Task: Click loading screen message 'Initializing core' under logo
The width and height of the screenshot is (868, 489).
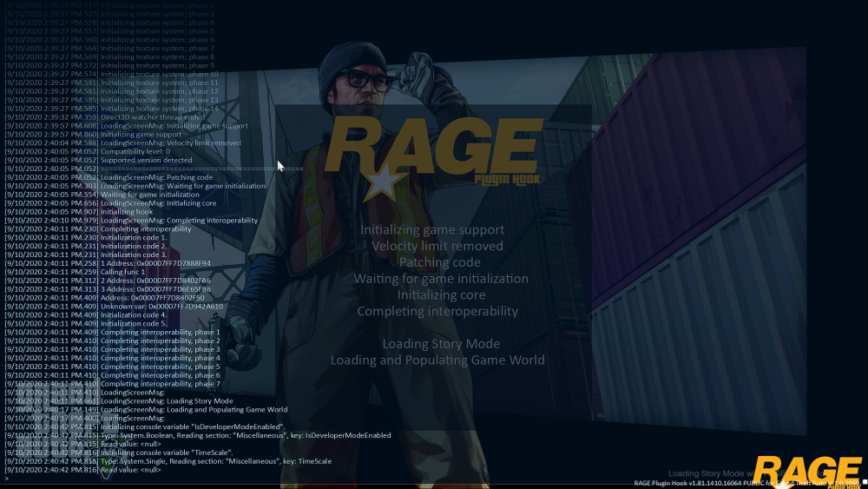Action: click(441, 295)
